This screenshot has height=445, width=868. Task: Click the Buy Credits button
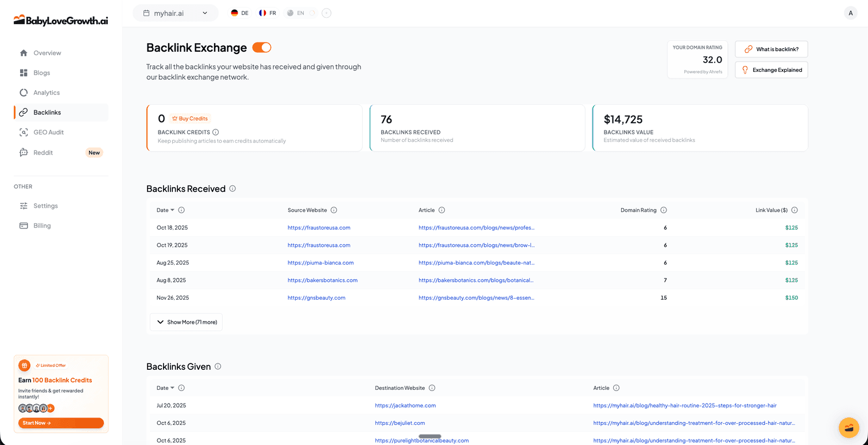click(189, 118)
